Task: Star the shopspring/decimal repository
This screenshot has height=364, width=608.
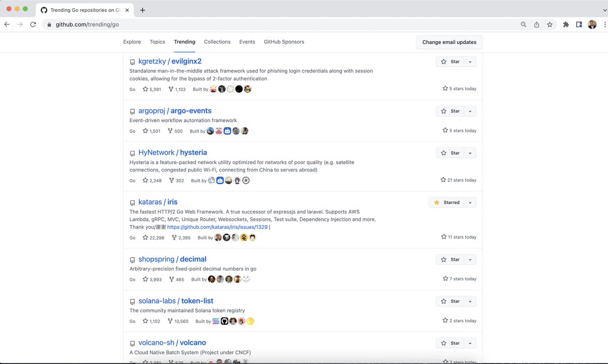Action: [450, 260]
